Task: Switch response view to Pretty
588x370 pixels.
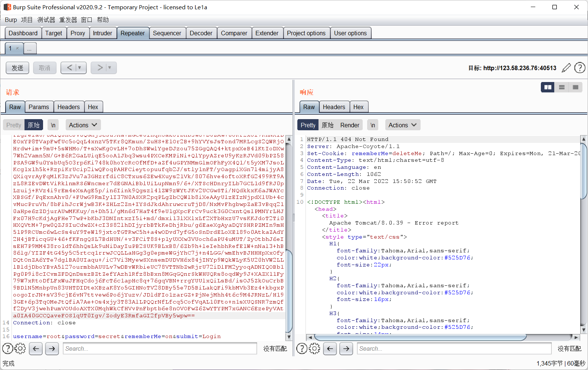Action: pos(308,125)
